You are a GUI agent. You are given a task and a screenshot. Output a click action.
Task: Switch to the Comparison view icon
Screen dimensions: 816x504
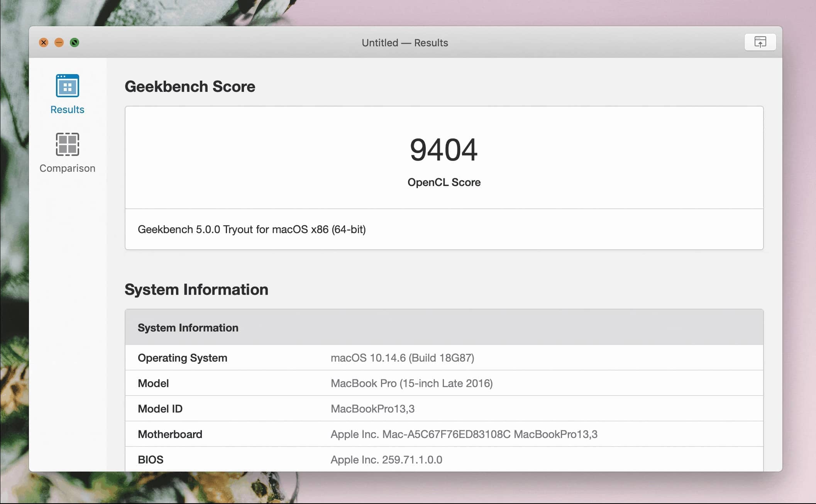(67, 144)
